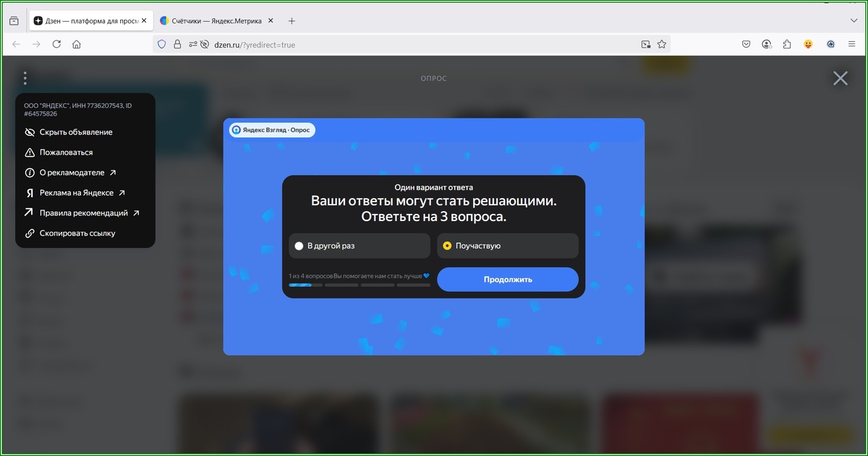This screenshot has width=868, height=456.
Task: Go forward one page
Action: click(36, 44)
